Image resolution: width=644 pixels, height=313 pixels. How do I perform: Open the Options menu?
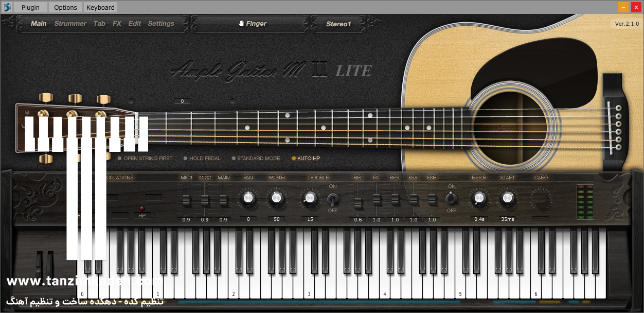(65, 7)
